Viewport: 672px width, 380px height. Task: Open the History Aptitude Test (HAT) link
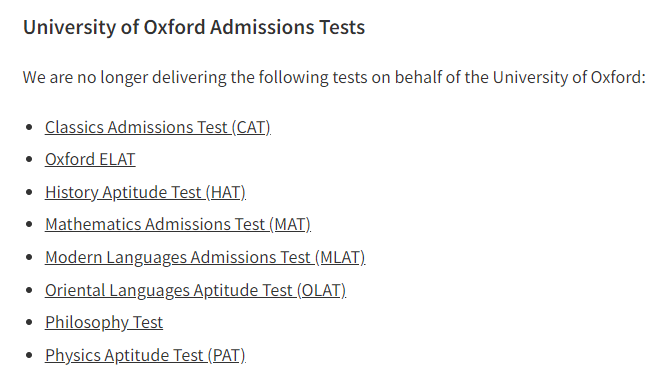click(x=145, y=192)
